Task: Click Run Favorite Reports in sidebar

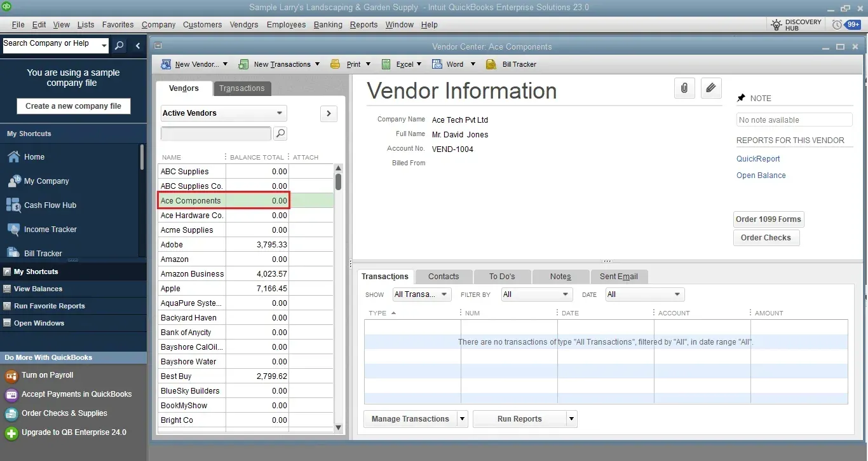Action: (49, 306)
